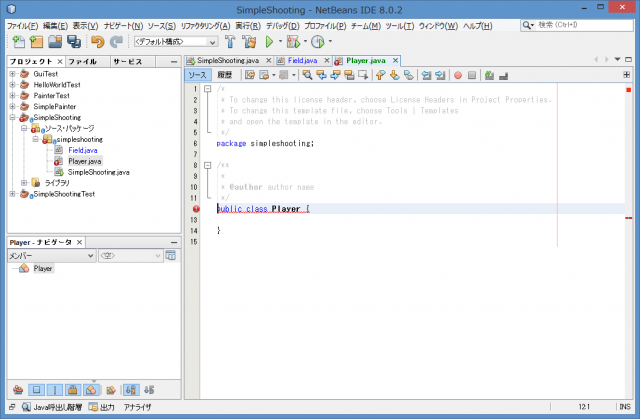Click the Build Project hammer icon

click(230, 42)
